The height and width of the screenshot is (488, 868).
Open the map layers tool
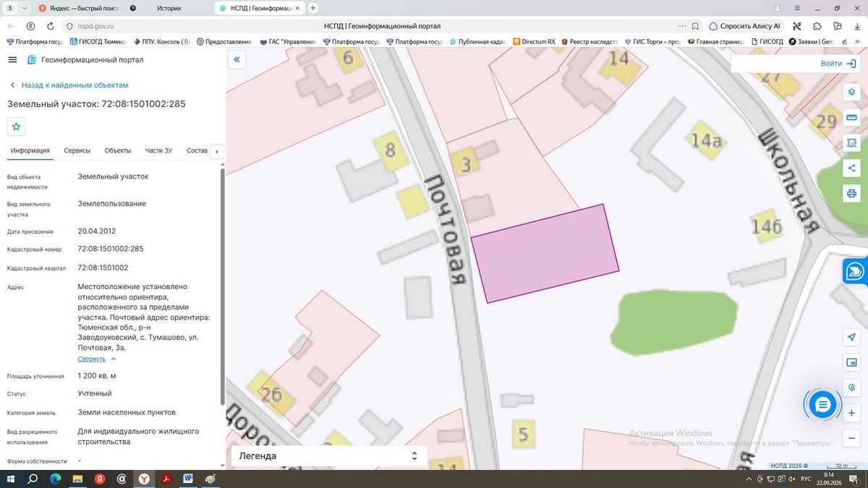pos(851,93)
